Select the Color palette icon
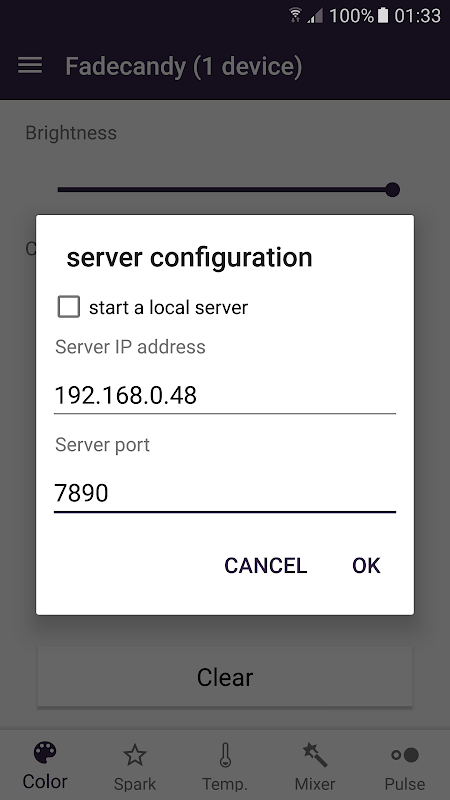 [45, 753]
